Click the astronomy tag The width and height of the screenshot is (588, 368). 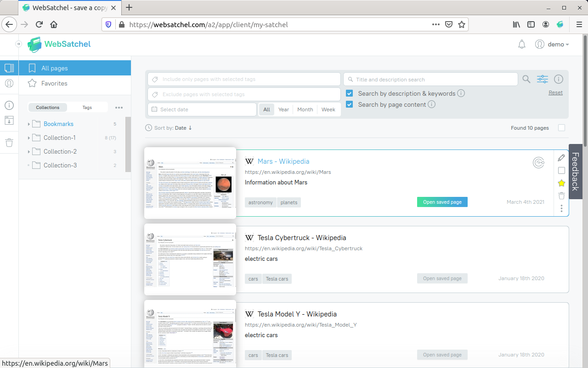(x=260, y=202)
